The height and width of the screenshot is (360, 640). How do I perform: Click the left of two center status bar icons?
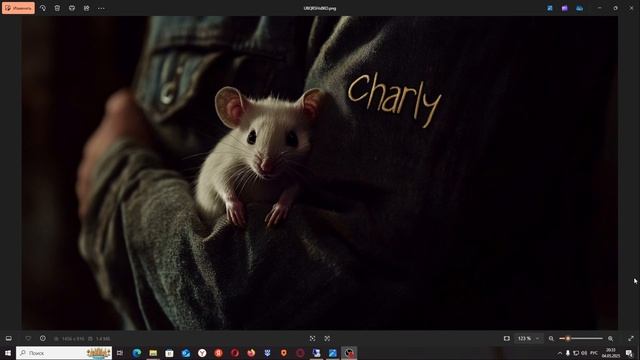[312, 338]
